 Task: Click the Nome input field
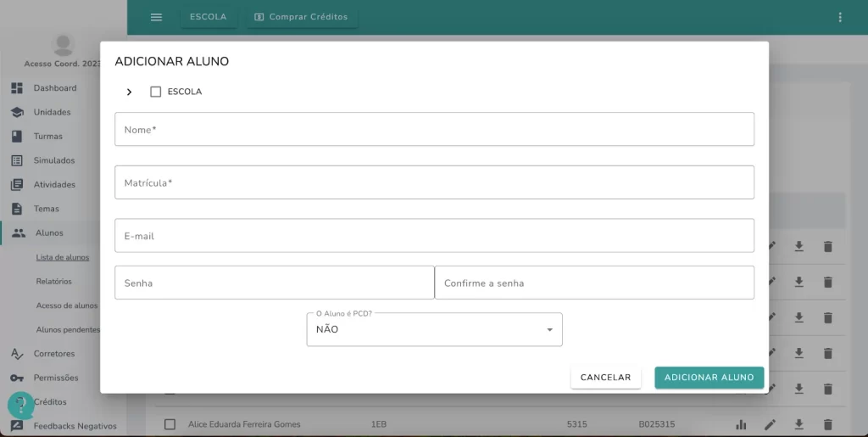click(435, 130)
